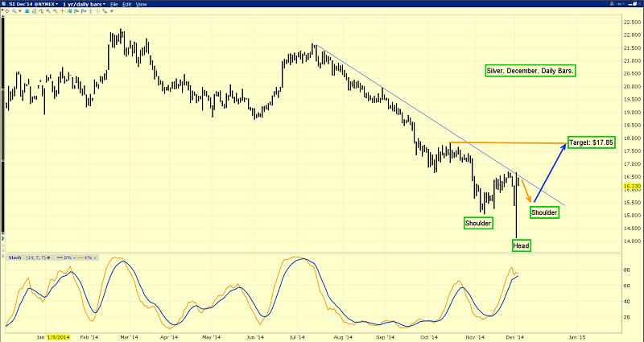Open the dropdown arrow at toolbar end

click(x=112, y=11)
